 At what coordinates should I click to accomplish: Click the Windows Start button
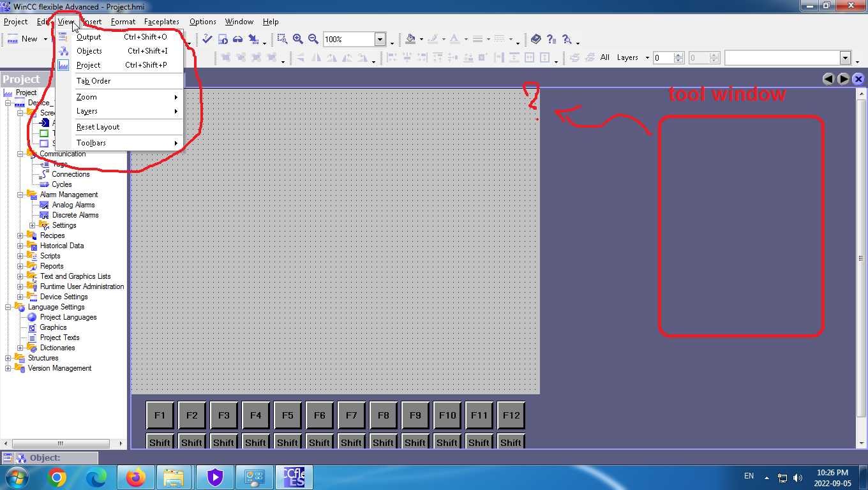click(17, 477)
